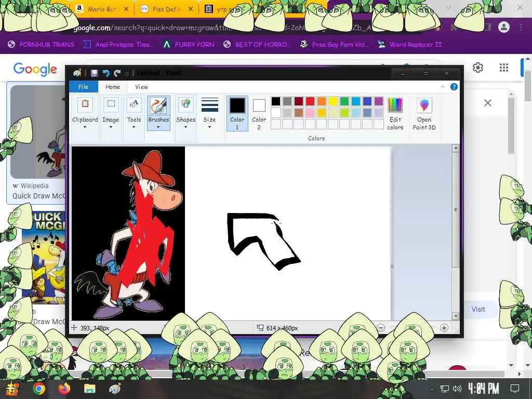
Task: Click Open Paint 3D button
Action: (x=424, y=114)
